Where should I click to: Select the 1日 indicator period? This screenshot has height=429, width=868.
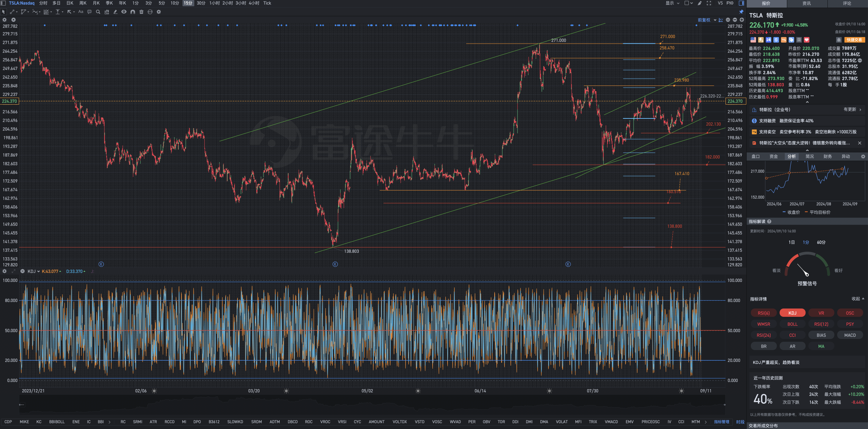pos(792,242)
